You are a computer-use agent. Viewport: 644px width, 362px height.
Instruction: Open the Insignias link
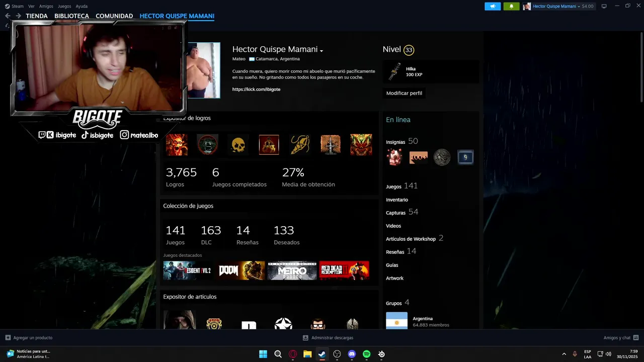395,142
